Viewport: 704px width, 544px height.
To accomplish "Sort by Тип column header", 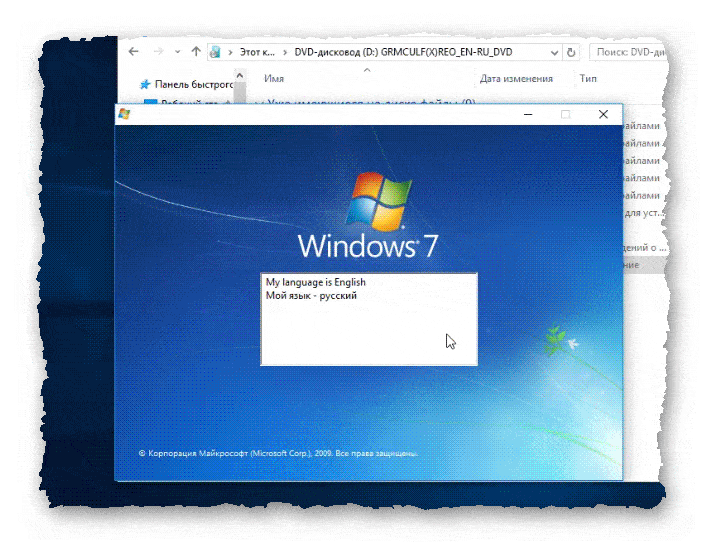I will pyautogui.click(x=588, y=79).
